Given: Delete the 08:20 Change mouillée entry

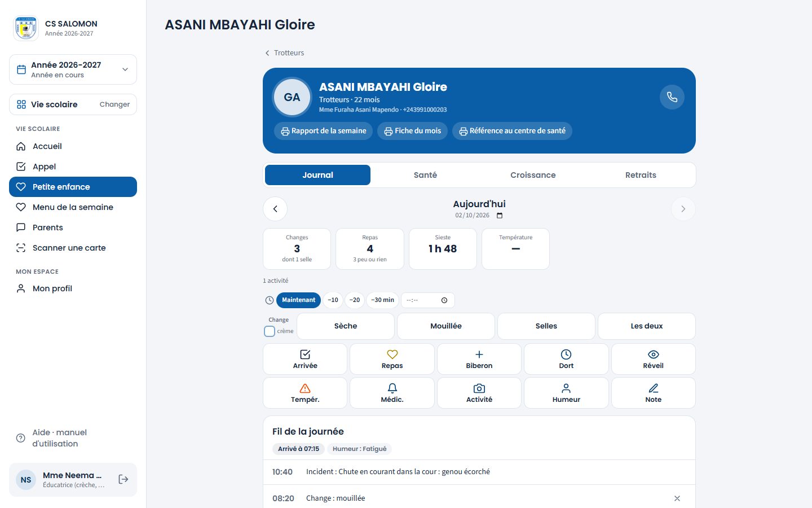Looking at the screenshot, I should pos(677,498).
